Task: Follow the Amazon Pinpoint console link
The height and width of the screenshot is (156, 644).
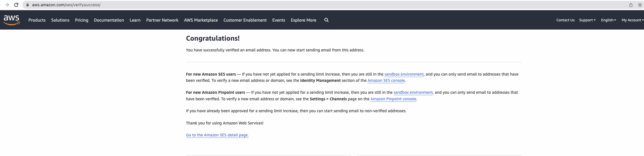Action: [393, 99]
